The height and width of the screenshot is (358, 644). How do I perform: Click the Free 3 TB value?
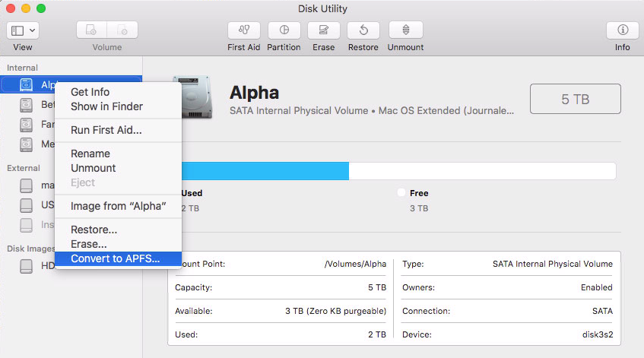(x=419, y=208)
